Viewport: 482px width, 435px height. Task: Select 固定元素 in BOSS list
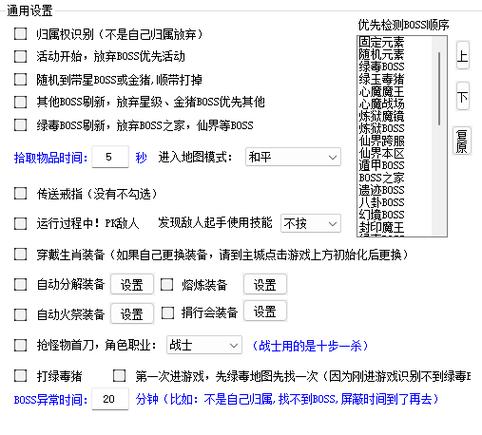pyautogui.click(x=381, y=42)
